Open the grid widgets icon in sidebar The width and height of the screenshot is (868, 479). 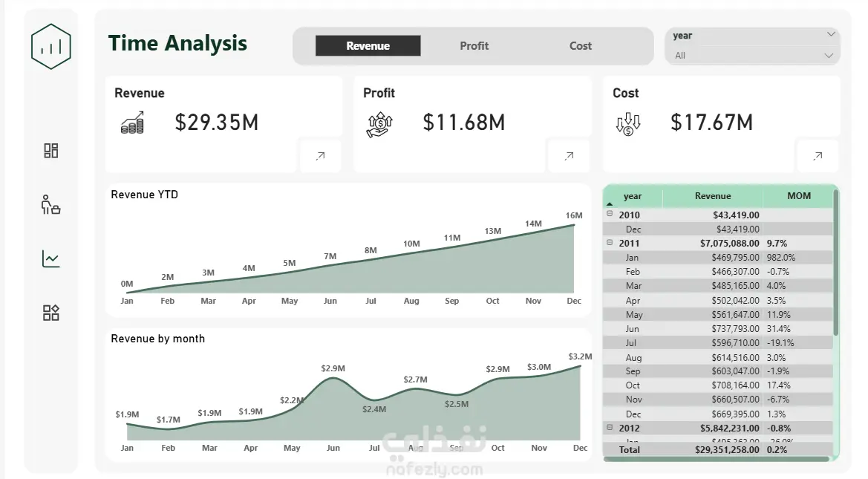(x=51, y=313)
